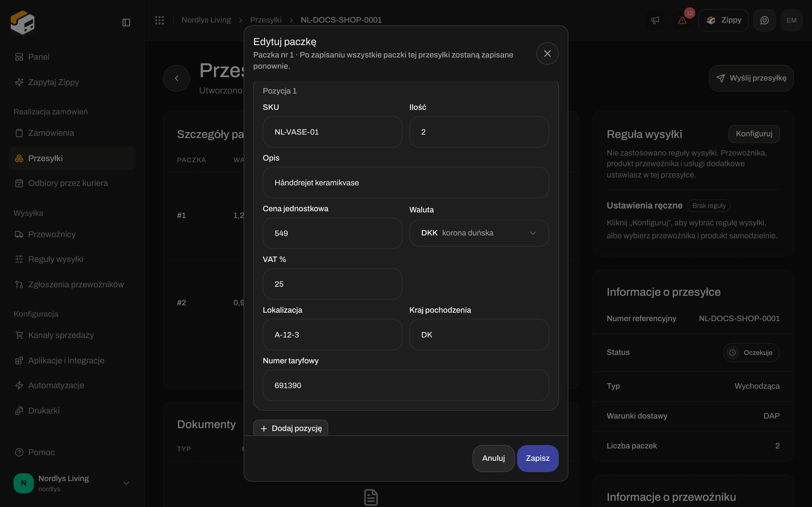Viewport: 812px width, 507px height.
Task: Click the Nordlys Living breadcrumb
Action: [206, 20]
